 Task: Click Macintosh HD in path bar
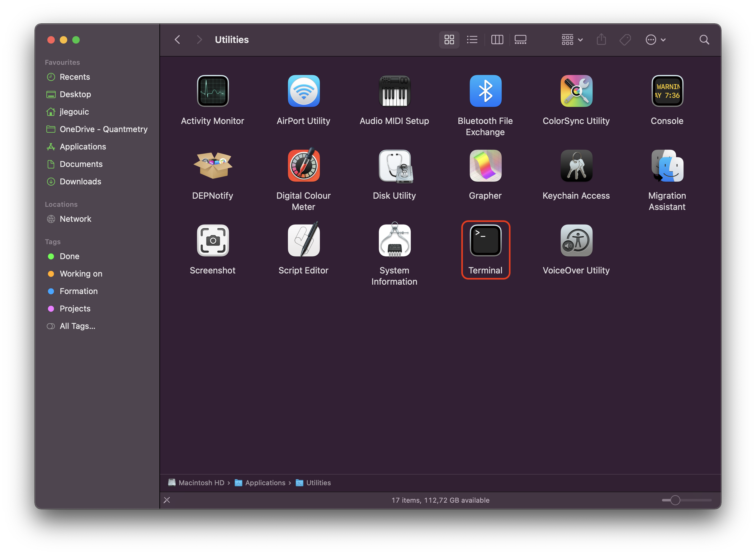(x=196, y=483)
